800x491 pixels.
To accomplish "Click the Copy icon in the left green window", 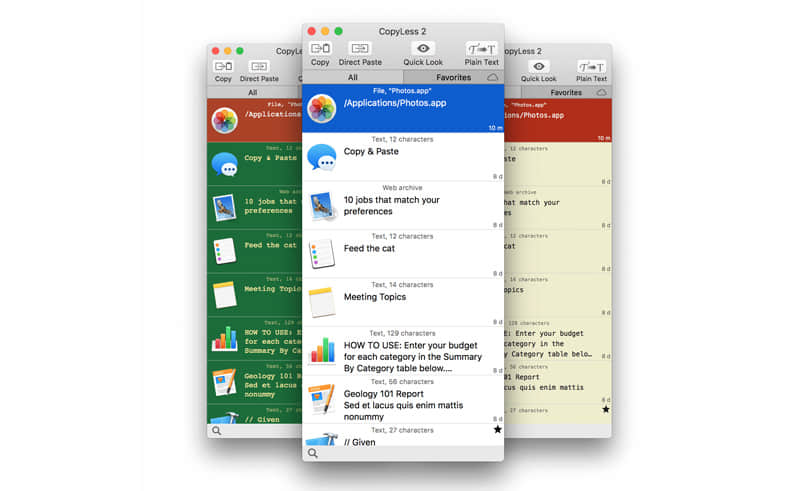I will pyautogui.click(x=223, y=66).
